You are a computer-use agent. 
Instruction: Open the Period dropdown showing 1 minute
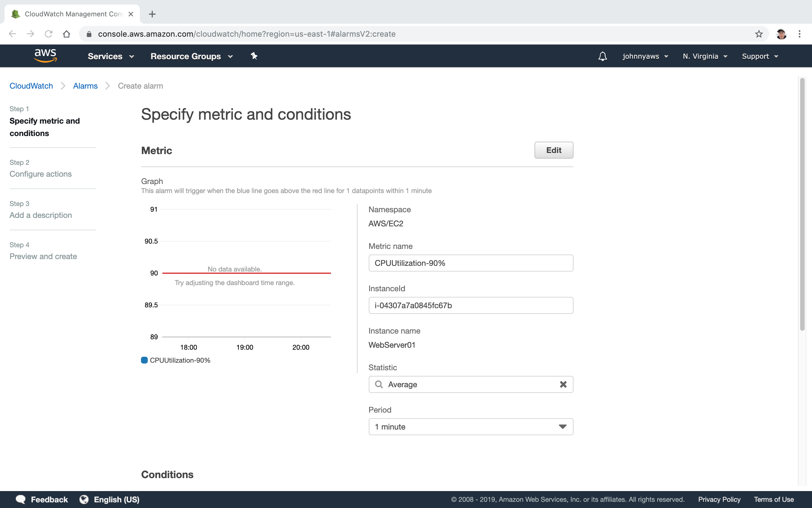pos(471,427)
